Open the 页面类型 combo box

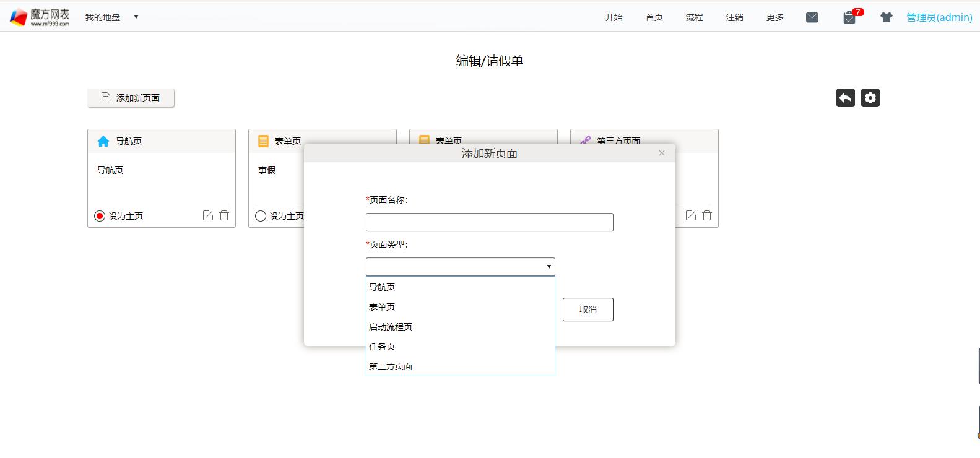coord(461,267)
